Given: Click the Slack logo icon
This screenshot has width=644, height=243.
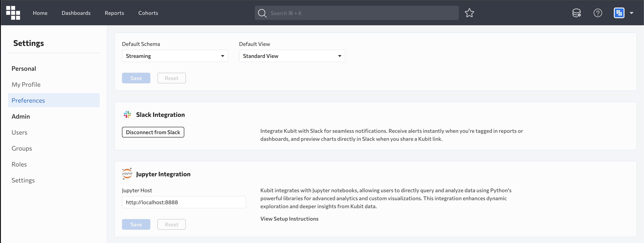Looking at the screenshot, I should pyautogui.click(x=127, y=114).
